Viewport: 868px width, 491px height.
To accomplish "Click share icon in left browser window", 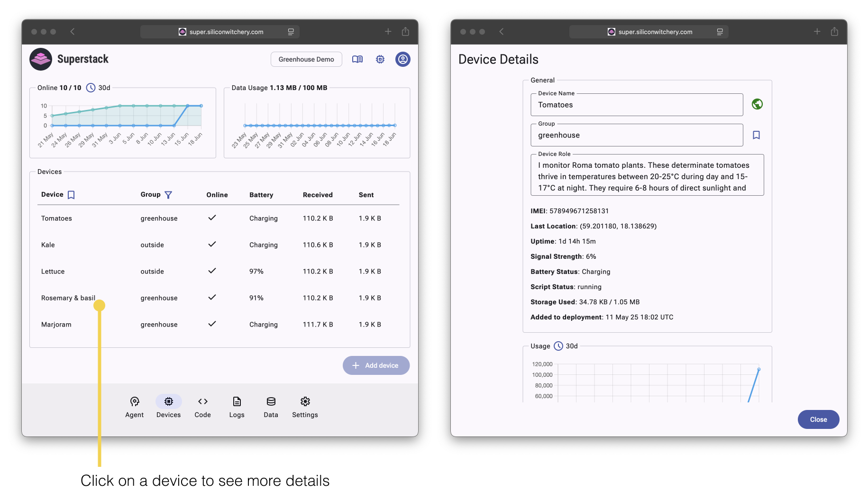I will coord(405,32).
